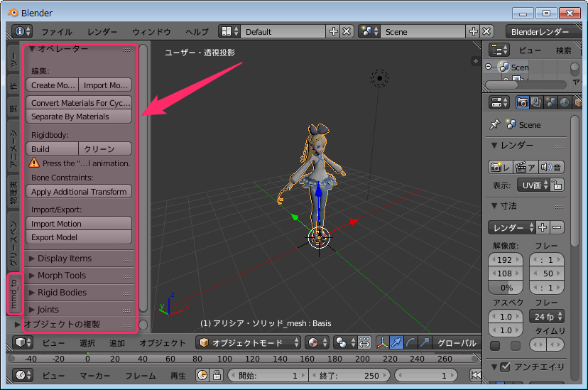This screenshot has height=390, width=588.
Task: Toggle the 3D manipulator axes widget
Action: tap(382, 342)
